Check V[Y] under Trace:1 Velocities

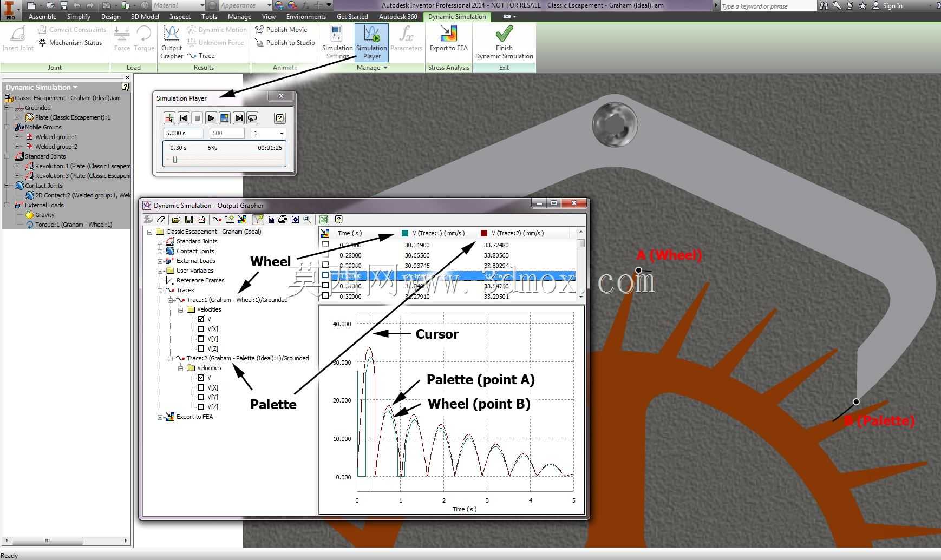click(201, 339)
